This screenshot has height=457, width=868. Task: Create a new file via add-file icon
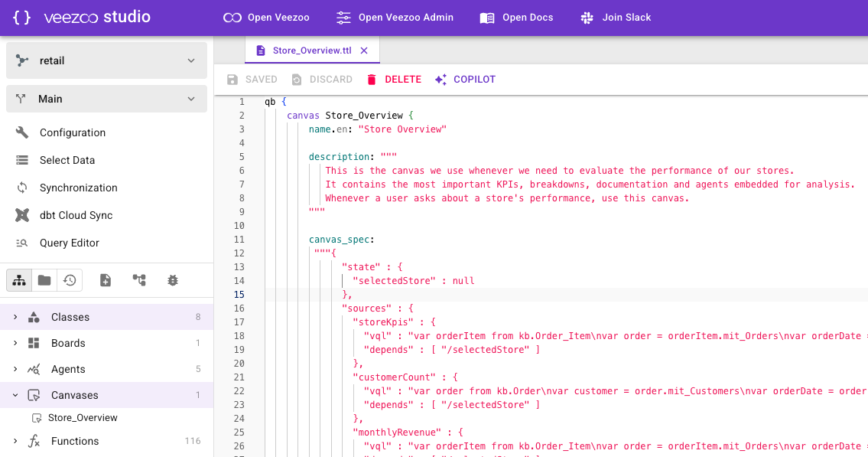[106, 280]
